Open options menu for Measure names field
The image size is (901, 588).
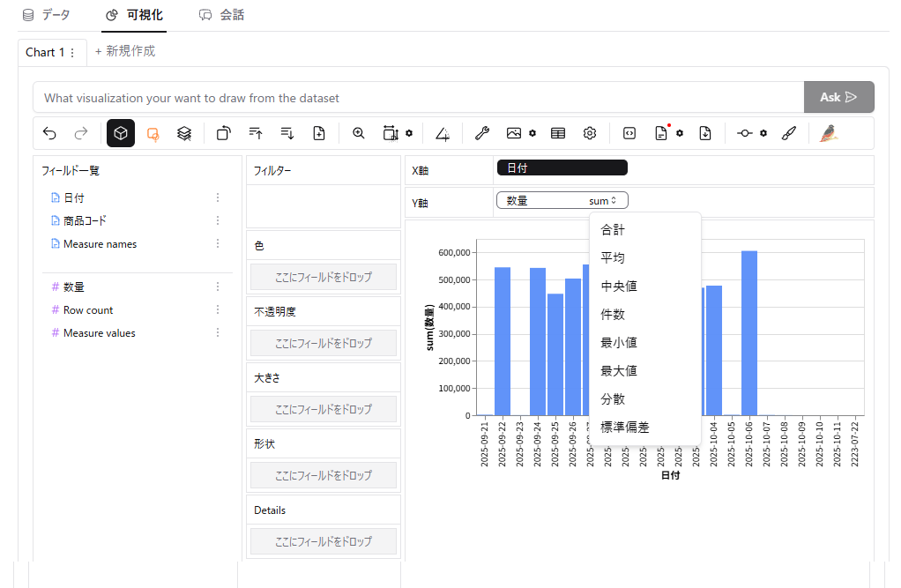pyautogui.click(x=218, y=243)
